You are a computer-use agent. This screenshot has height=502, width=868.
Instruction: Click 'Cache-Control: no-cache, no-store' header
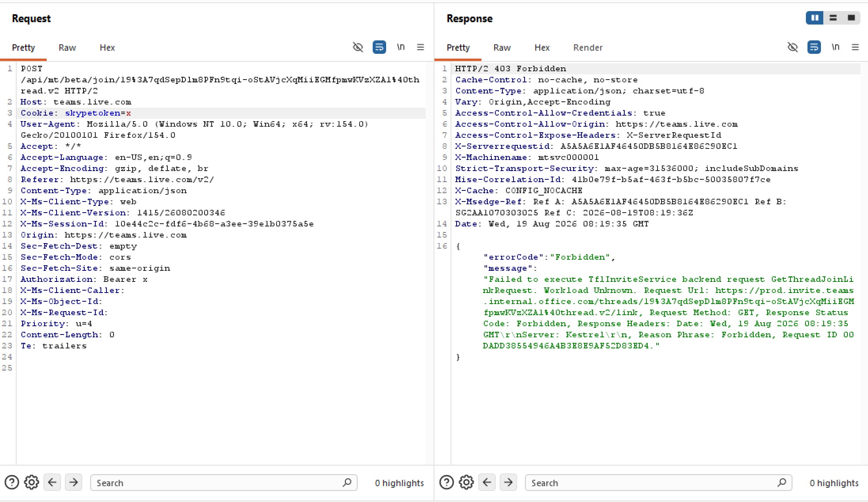(x=546, y=80)
